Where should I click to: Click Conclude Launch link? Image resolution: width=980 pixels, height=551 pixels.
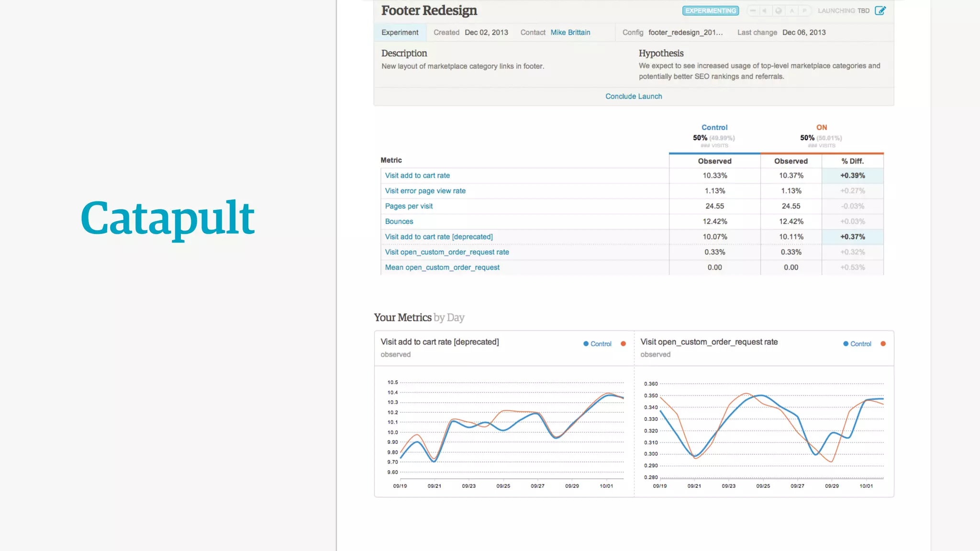coord(634,96)
